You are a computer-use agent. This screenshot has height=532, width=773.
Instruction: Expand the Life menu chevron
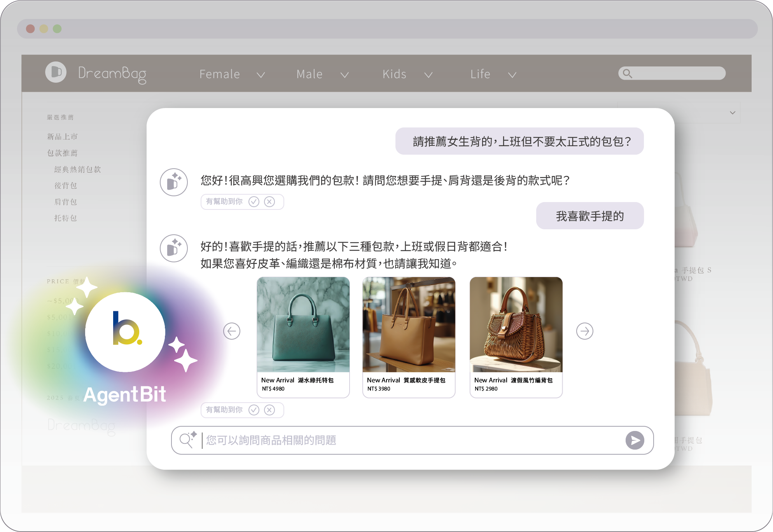click(x=512, y=75)
